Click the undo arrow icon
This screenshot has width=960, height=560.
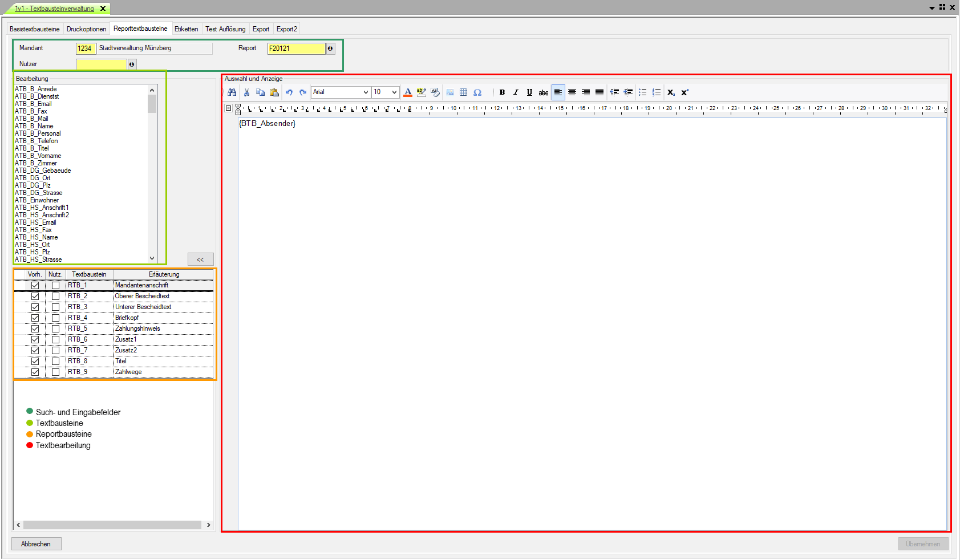pyautogui.click(x=289, y=92)
